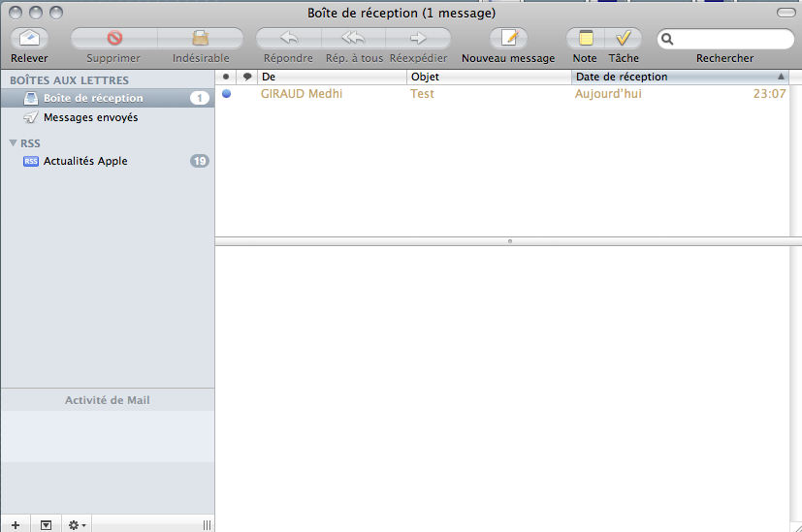Compose with Nouveau message icon
The width and height of the screenshot is (802, 532).
coord(508,39)
